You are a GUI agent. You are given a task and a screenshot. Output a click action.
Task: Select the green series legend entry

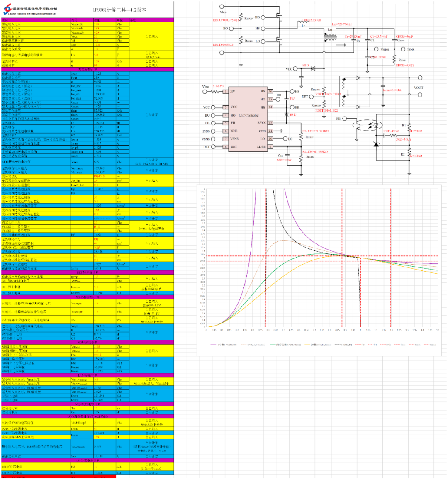285,345
